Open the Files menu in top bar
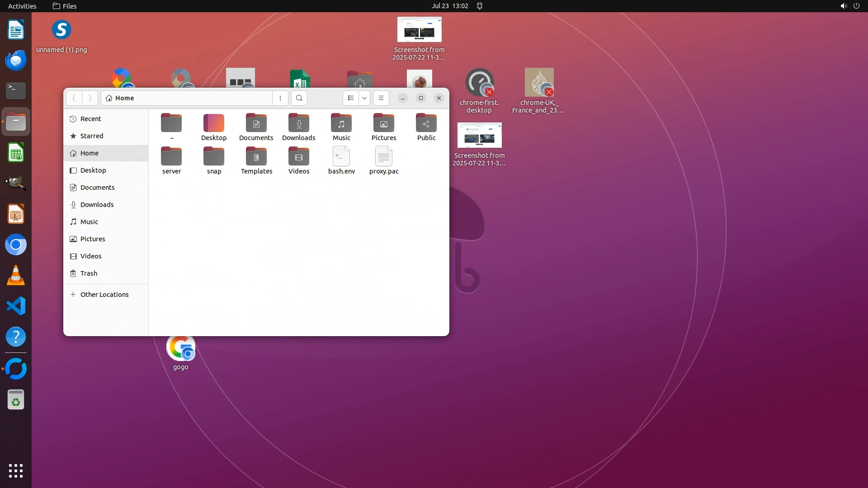Screen dimensions: 868x488 click(x=65, y=6)
